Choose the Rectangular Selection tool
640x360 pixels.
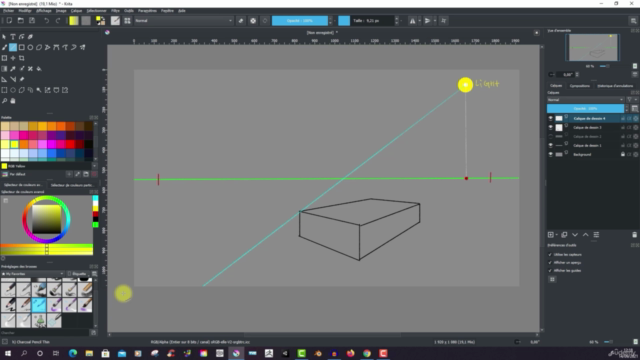point(4,90)
